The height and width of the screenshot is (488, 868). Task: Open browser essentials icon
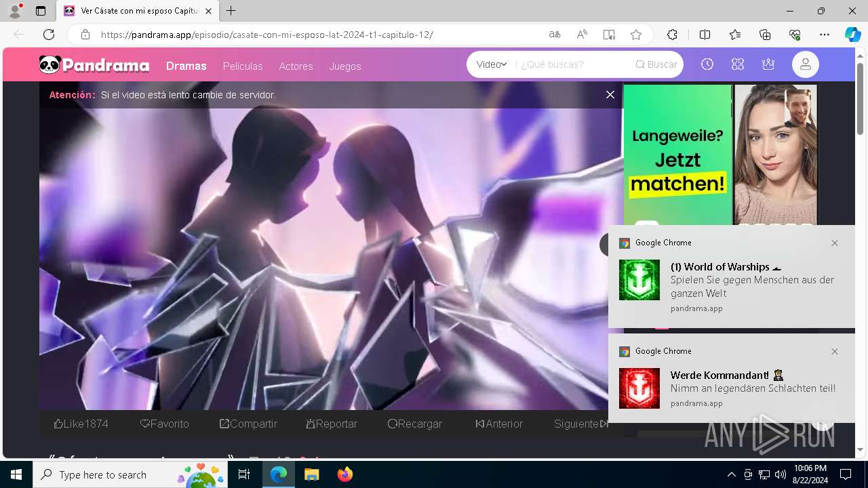click(x=795, y=35)
